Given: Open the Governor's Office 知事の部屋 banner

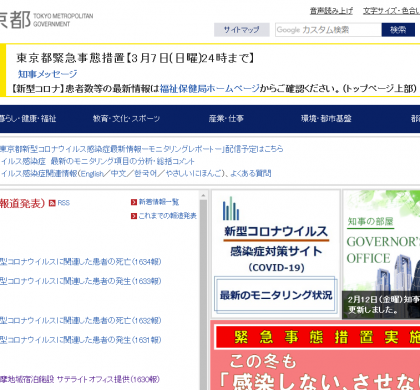Looking at the screenshot, I should click(x=381, y=254).
